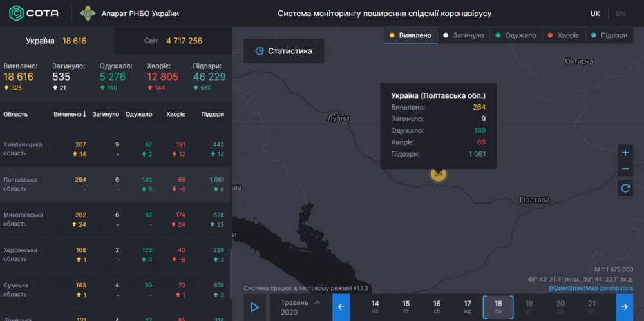Select the Одужало map filter
644x321 pixels.
click(516, 35)
